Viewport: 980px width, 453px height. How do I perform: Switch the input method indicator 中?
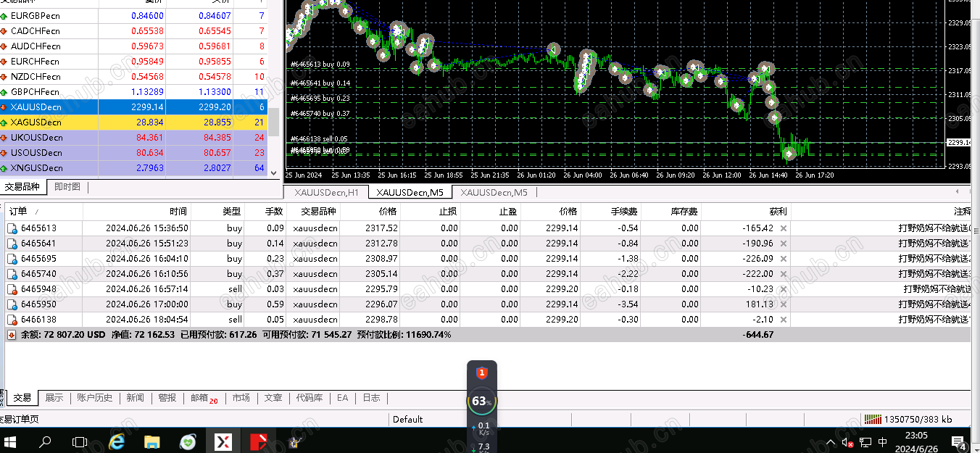click(x=882, y=442)
